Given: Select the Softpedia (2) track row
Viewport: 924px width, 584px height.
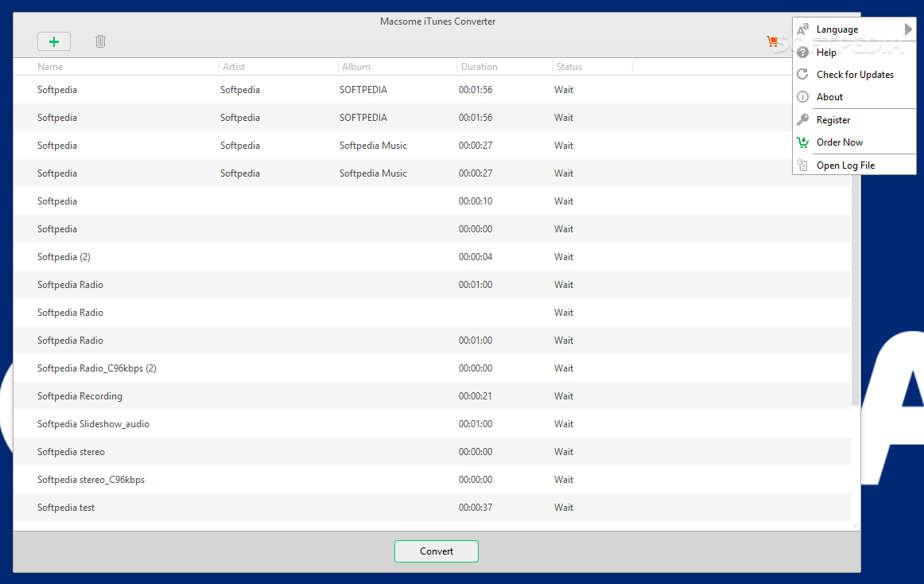Looking at the screenshot, I should click(432, 257).
